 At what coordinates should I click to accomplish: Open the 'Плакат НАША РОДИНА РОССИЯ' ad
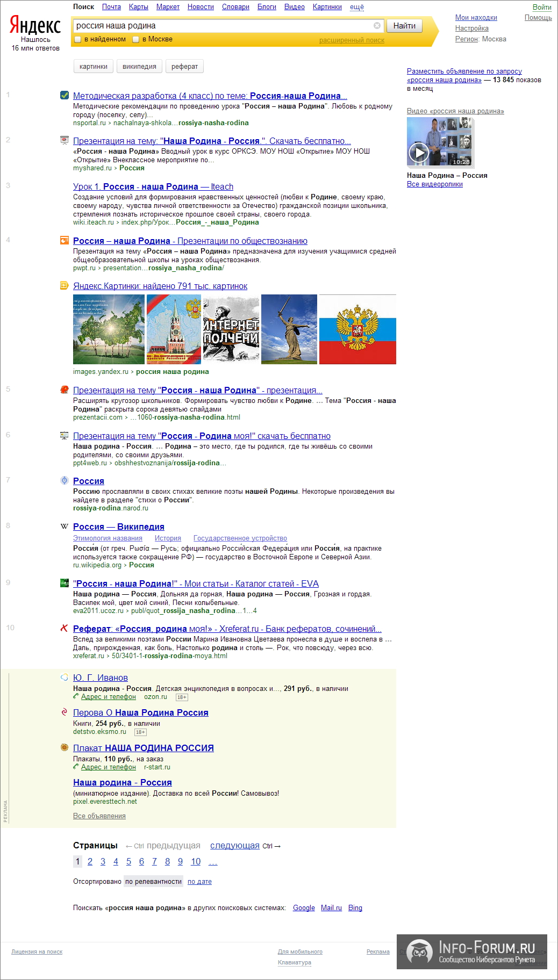[x=144, y=748]
